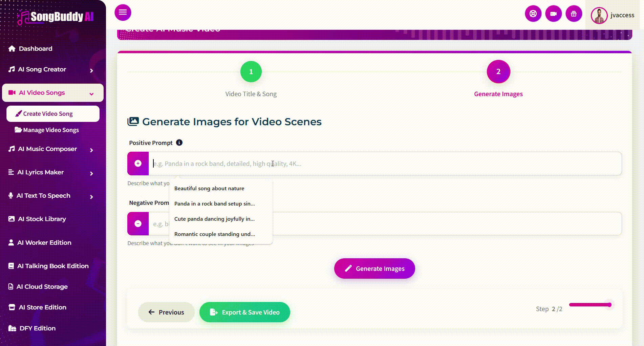The image size is (644, 346).
Task: Click the hamburger menu toggle button
Action: pos(123,13)
